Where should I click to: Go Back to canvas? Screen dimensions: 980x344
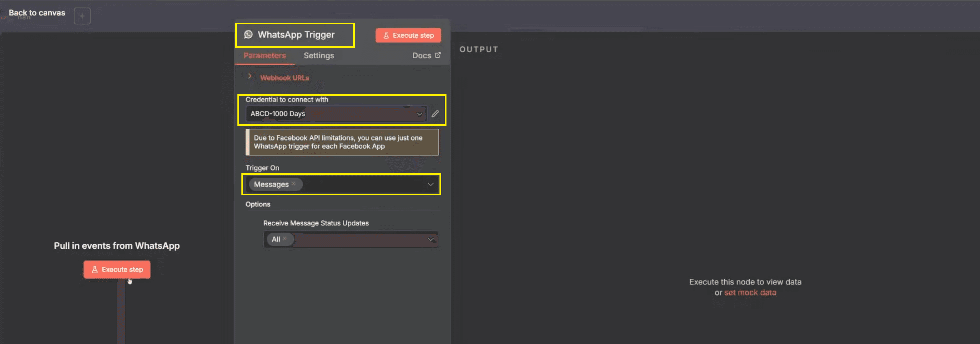[x=37, y=13]
